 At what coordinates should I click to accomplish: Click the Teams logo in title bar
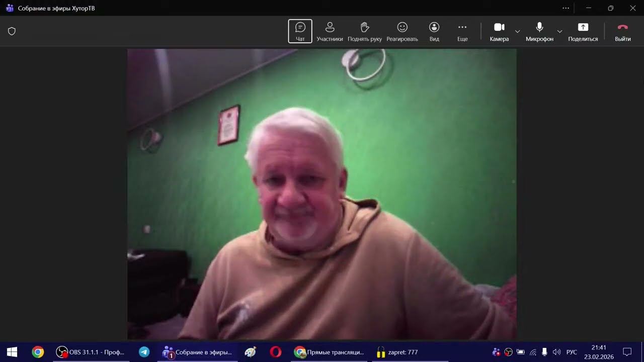[x=9, y=8]
